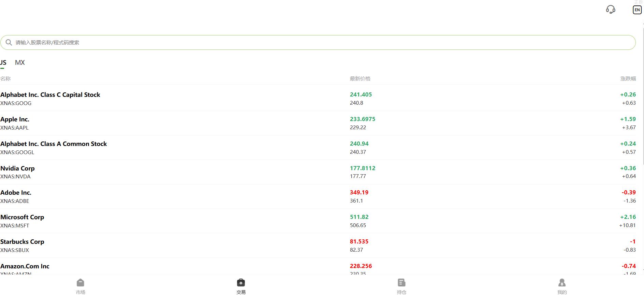Switch language with the EN icon
The width and height of the screenshot is (644, 297).
(637, 10)
